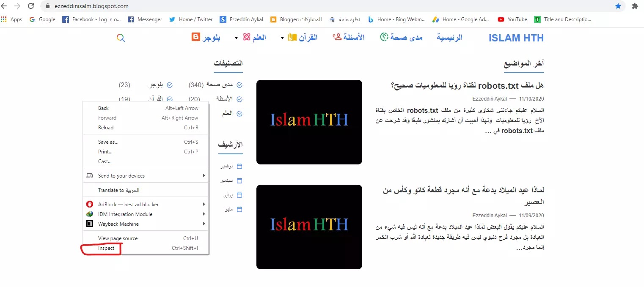Viewport: 644px width, 287px height.
Task: Expand Send to your devices submenu
Action: point(146,176)
